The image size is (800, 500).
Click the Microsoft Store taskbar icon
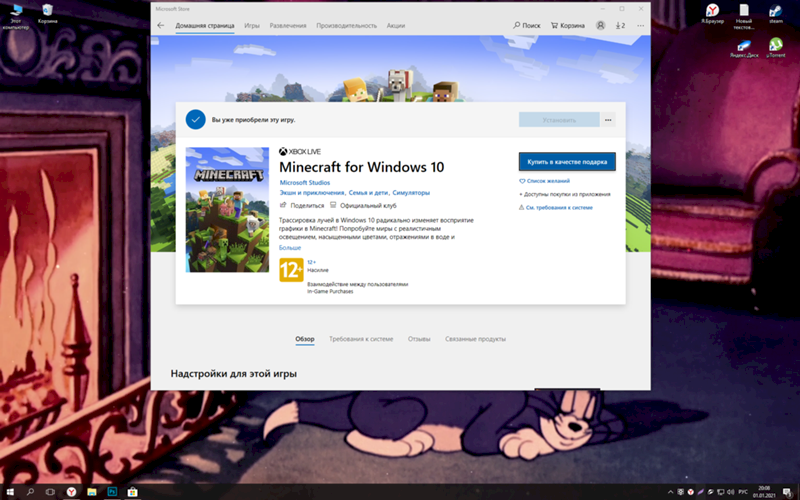133,492
